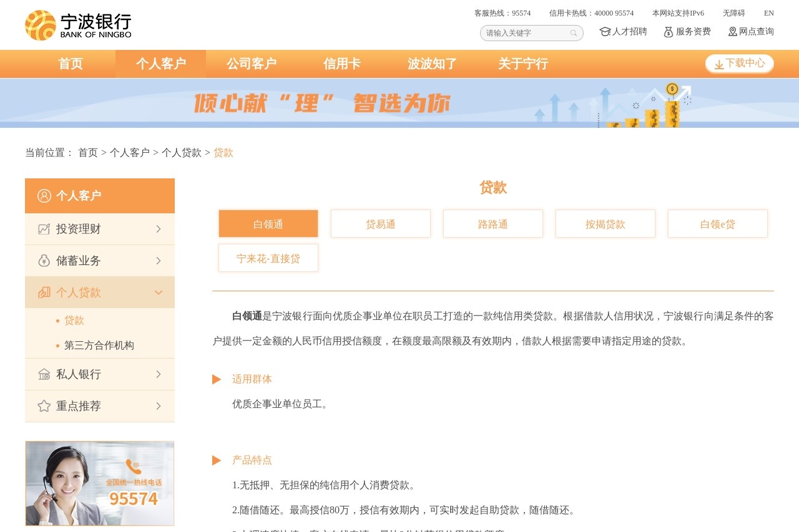The image size is (799, 532).
Task: Click the 储蓄业务 coin purse icon
Action: point(44,260)
